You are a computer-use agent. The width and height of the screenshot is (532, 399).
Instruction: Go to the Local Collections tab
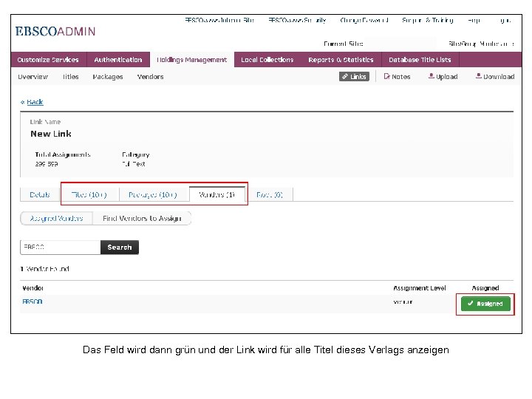[267, 60]
